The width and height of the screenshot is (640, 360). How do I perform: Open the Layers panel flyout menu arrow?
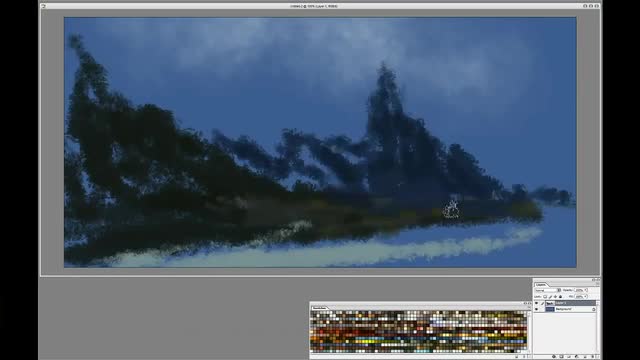597,284
